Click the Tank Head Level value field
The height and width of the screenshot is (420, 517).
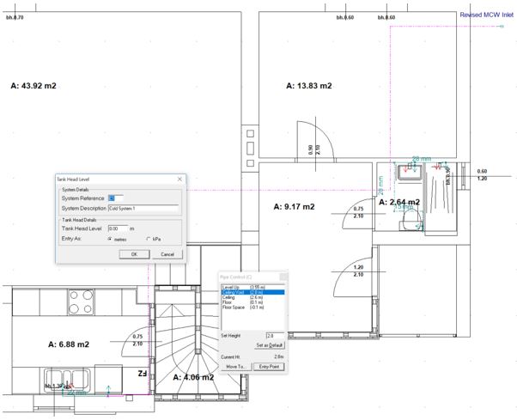tap(118, 228)
